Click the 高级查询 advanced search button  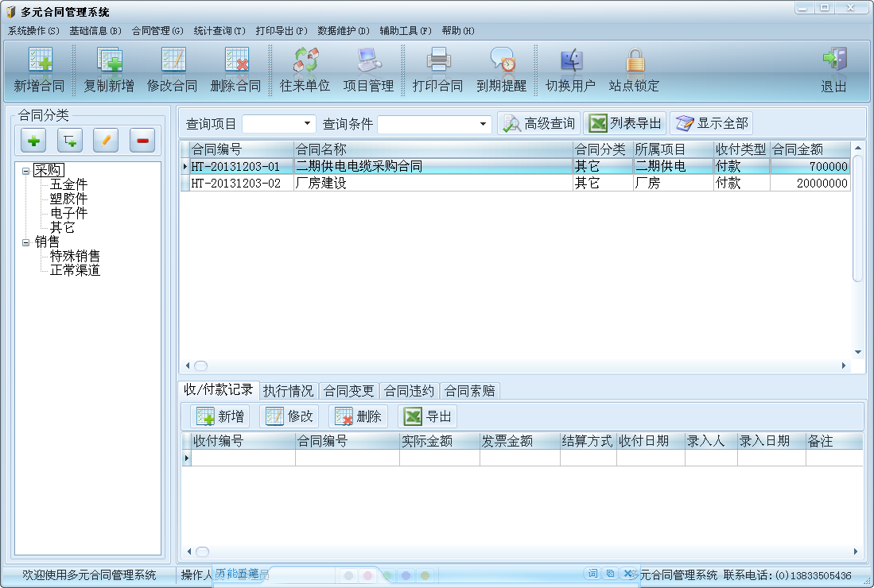[539, 123]
